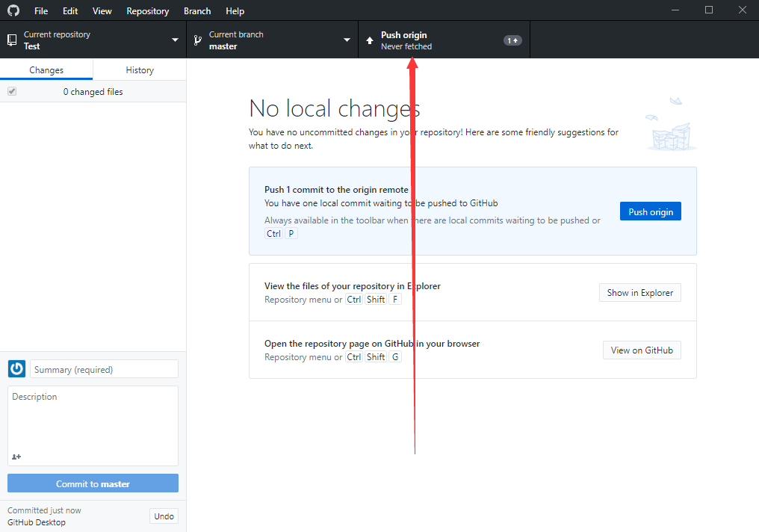Click Push origin in the toolbar

tap(444, 40)
